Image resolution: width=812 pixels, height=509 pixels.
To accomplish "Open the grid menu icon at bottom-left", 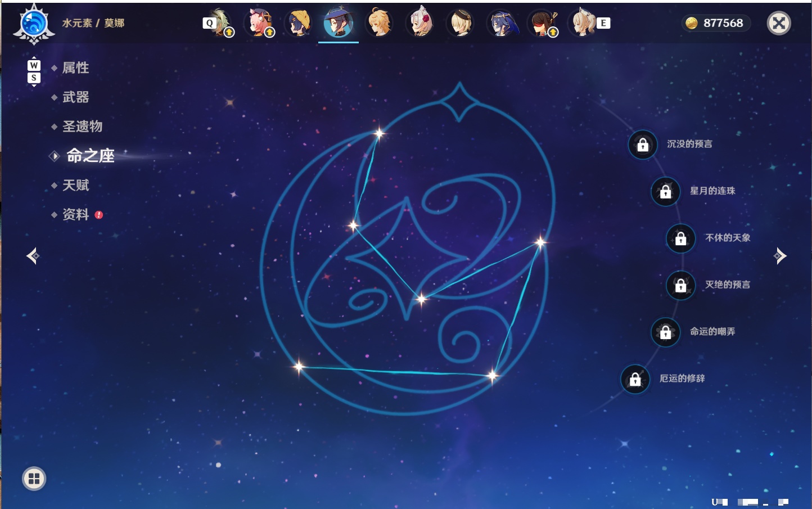I will (x=34, y=479).
